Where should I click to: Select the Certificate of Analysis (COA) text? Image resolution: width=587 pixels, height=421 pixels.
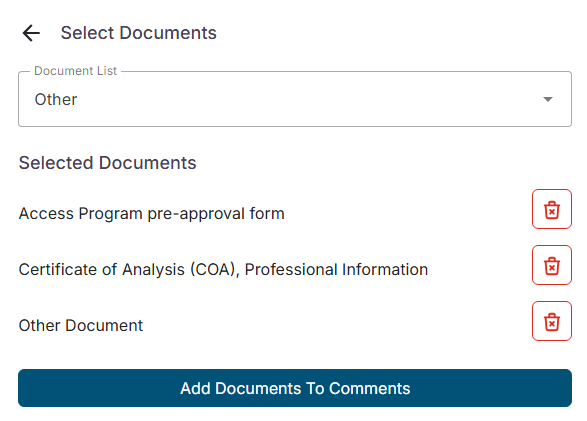click(x=129, y=270)
